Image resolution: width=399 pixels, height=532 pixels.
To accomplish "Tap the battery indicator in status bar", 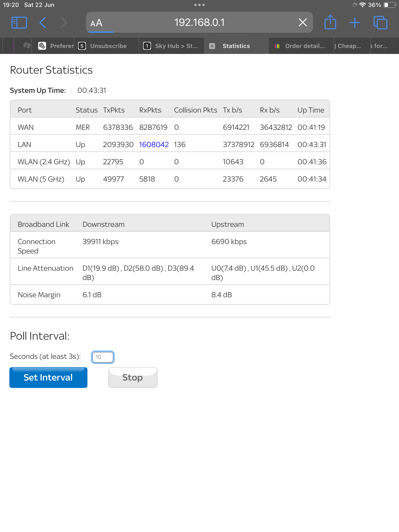I will coord(390,5).
